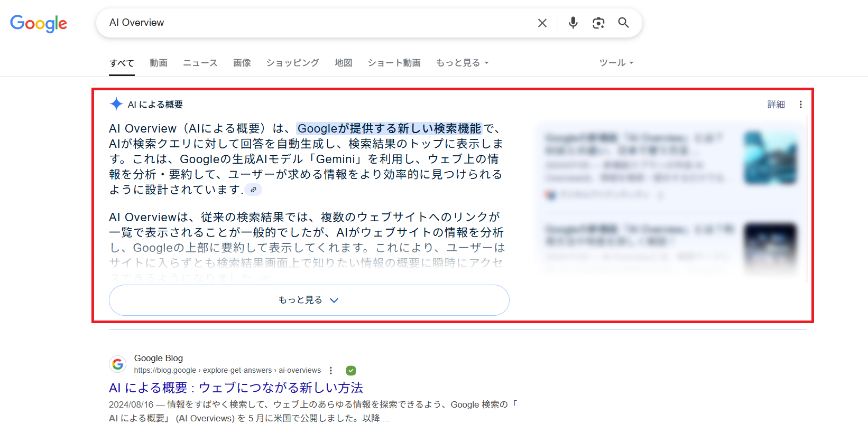Image resolution: width=868 pixels, height=424 pixels.
Task: Click the Google logo
Action: click(x=39, y=23)
